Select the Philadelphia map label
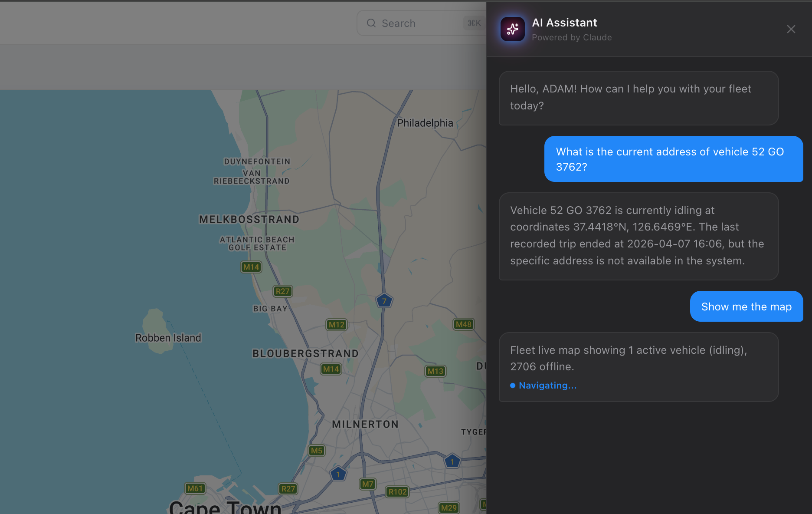The image size is (812, 514). pyautogui.click(x=424, y=122)
